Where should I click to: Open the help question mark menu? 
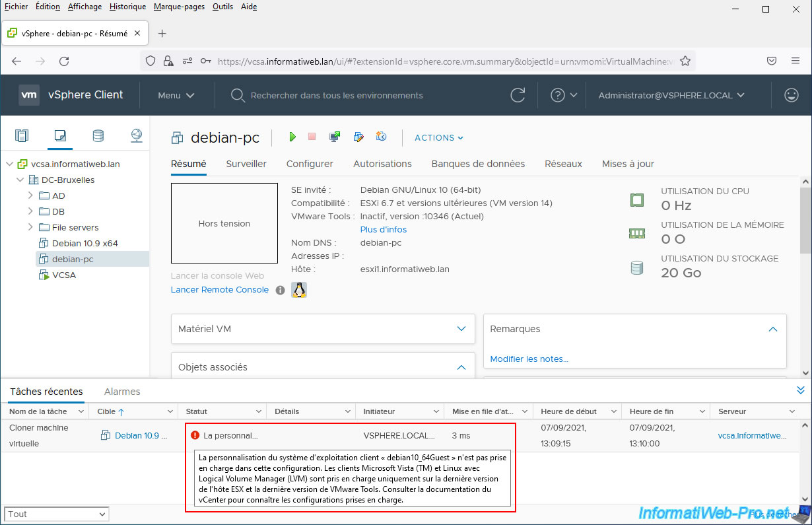(564, 95)
